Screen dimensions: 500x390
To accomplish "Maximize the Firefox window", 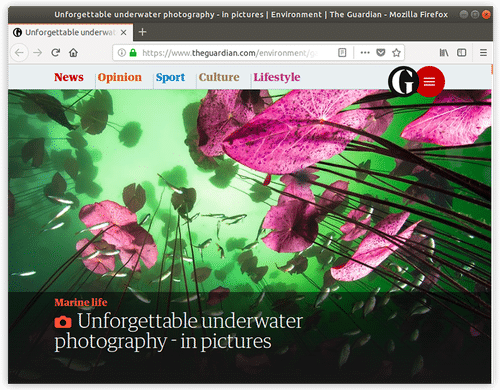I will tap(475, 14).
